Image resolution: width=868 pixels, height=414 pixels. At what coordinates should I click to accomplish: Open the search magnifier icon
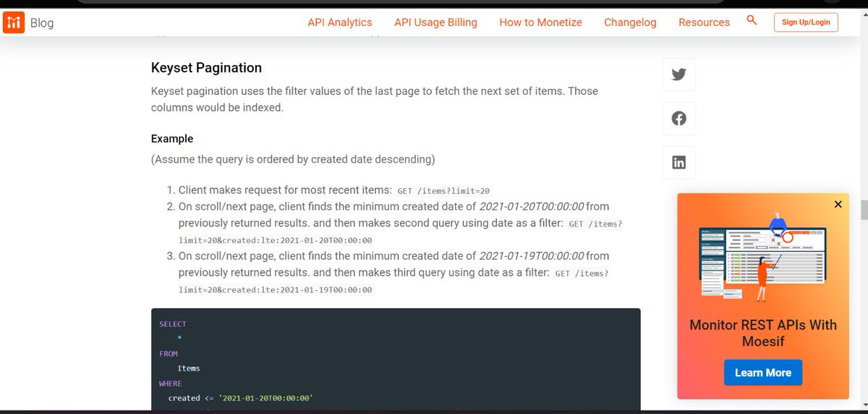click(x=752, y=20)
